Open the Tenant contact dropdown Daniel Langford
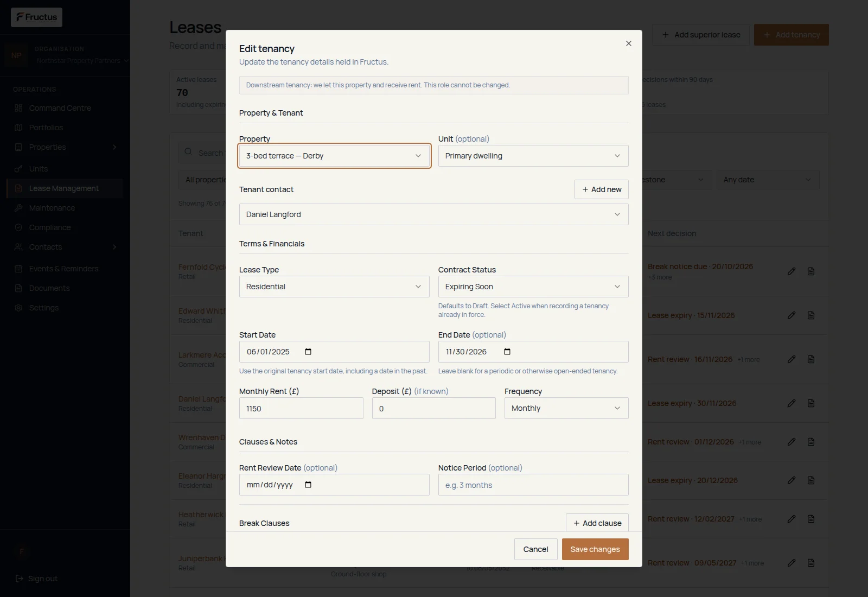Viewport: 868px width, 597px height. coord(434,214)
